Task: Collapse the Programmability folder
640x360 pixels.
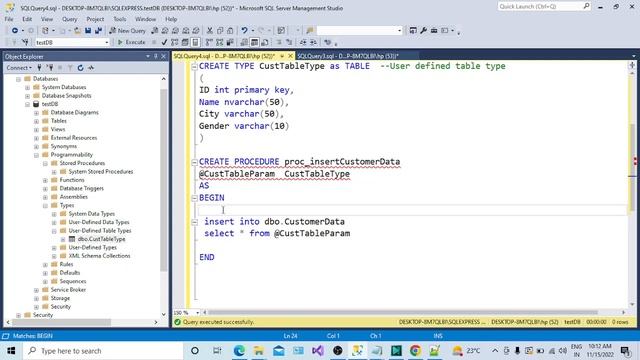Action: coord(36,155)
